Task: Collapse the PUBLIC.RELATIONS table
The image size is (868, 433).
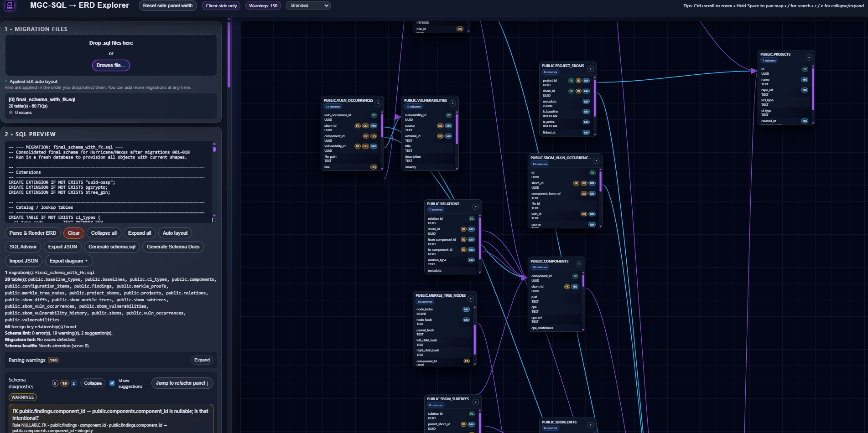Action: [x=476, y=207]
